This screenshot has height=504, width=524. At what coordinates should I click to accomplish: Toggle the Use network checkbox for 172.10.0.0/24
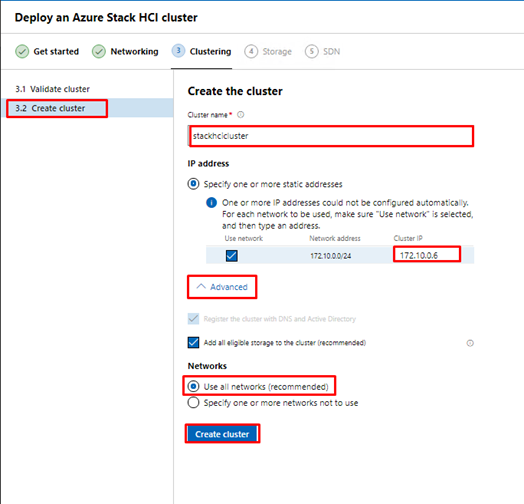click(232, 256)
